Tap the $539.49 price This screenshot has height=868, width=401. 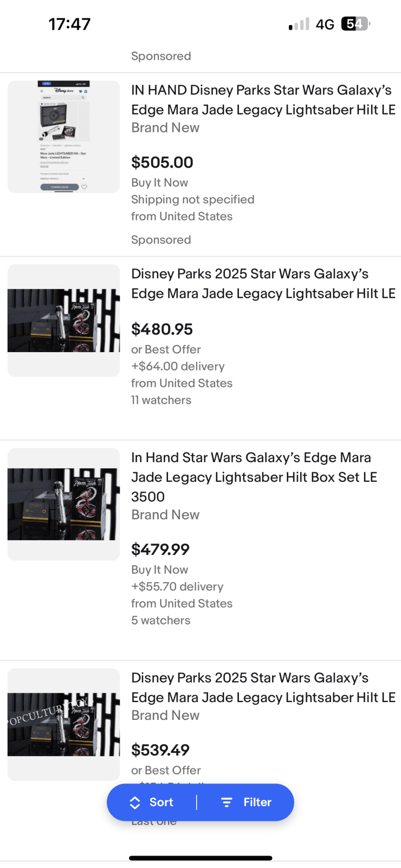[160, 750]
